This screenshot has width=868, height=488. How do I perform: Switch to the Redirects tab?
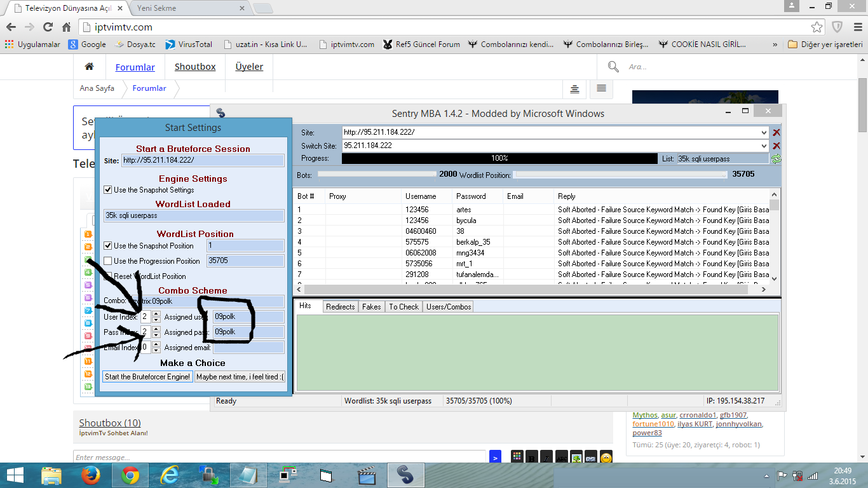point(340,307)
